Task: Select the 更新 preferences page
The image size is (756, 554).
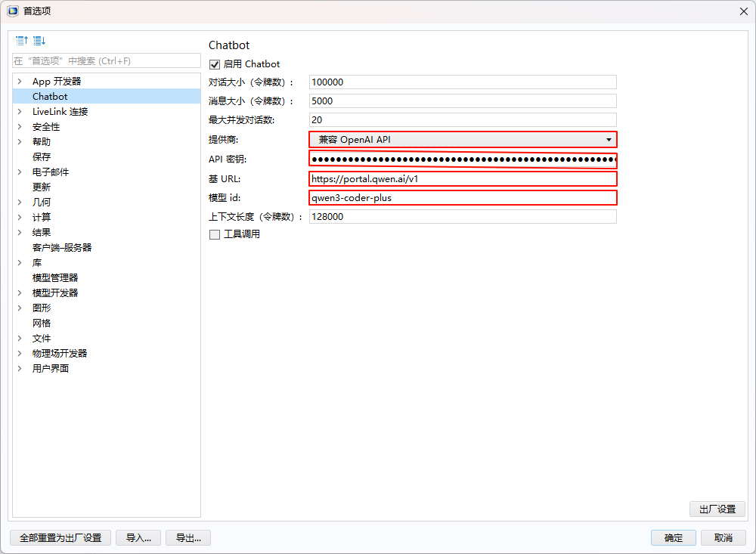Action: pos(42,187)
